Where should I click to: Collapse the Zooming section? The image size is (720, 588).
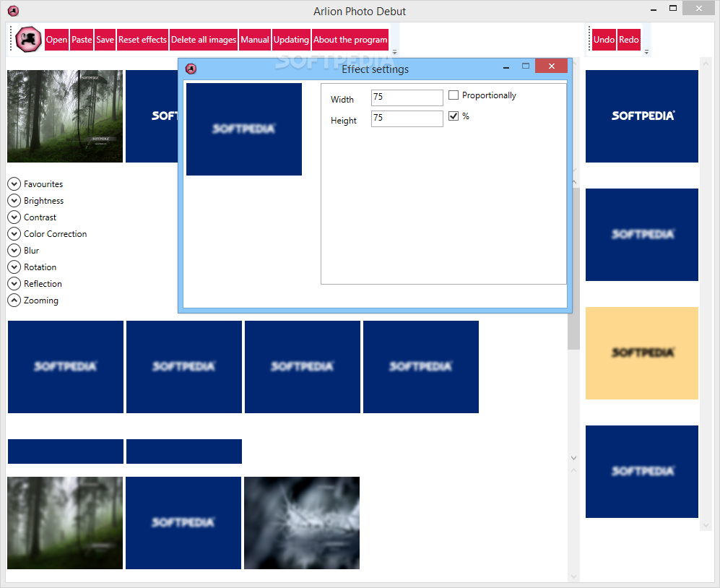click(x=14, y=300)
